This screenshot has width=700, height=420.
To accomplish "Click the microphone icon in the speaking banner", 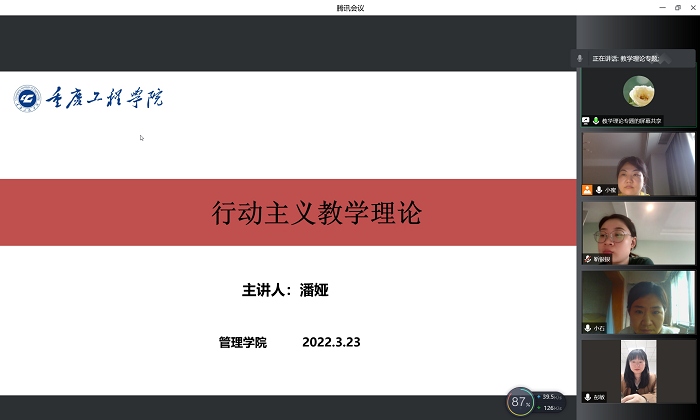I will (580, 59).
